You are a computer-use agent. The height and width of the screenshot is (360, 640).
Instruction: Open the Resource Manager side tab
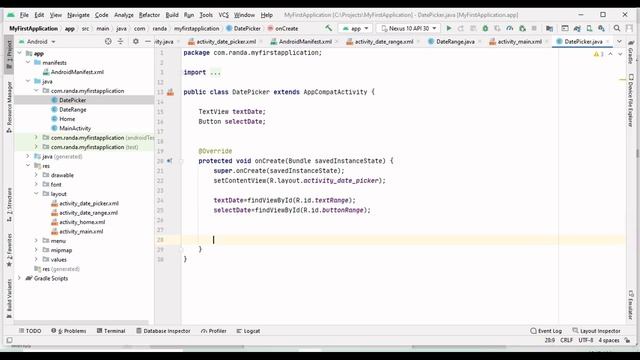coord(9,107)
